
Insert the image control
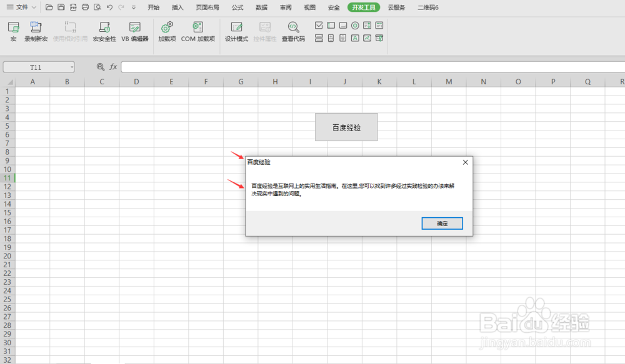pyautogui.click(x=367, y=38)
